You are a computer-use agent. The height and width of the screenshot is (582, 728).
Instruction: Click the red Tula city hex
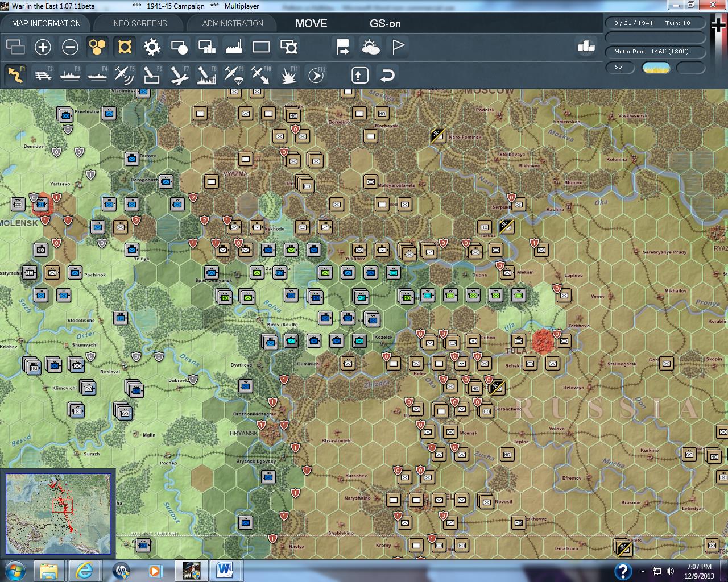point(543,342)
